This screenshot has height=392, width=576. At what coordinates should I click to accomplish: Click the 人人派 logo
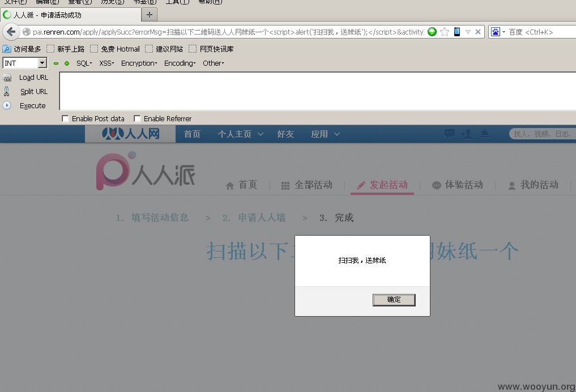click(146, 171)
